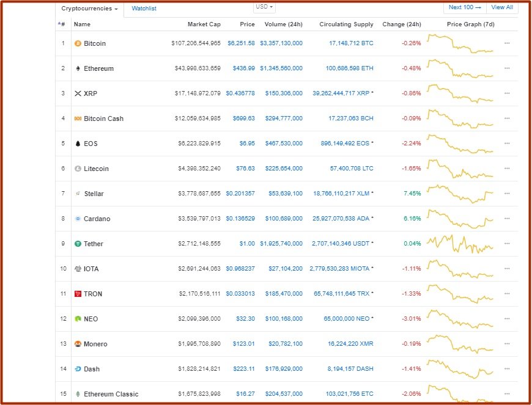The image size is (532, 405).
Task: Click NEO -3.01% change value
Action: click(x=412, y=319)
